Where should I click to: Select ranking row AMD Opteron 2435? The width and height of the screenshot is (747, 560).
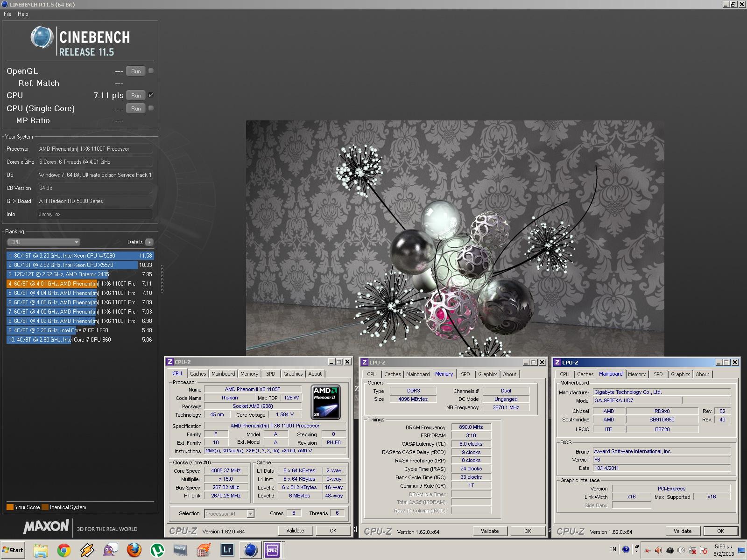tap(80, 274)
